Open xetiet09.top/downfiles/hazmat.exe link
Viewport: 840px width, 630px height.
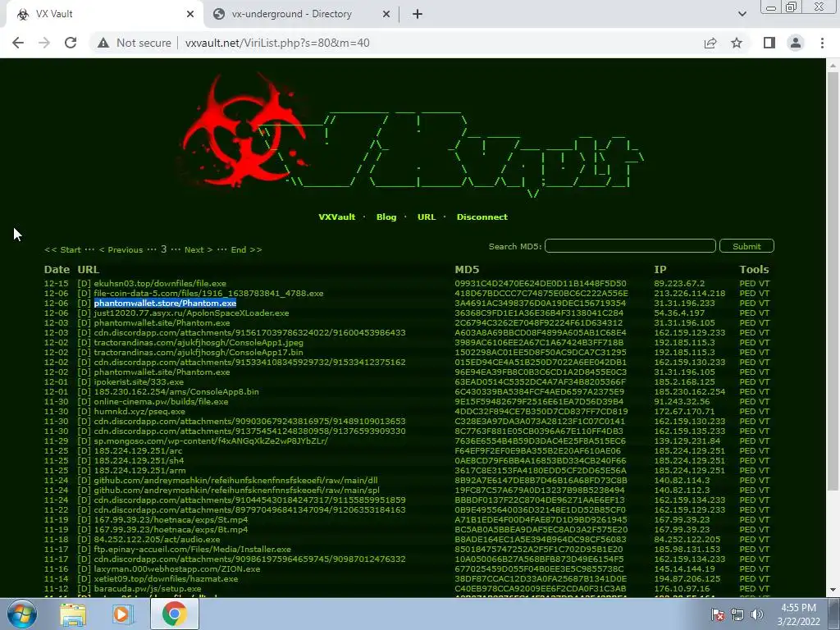pyautogui.click(x=166, y=578)
